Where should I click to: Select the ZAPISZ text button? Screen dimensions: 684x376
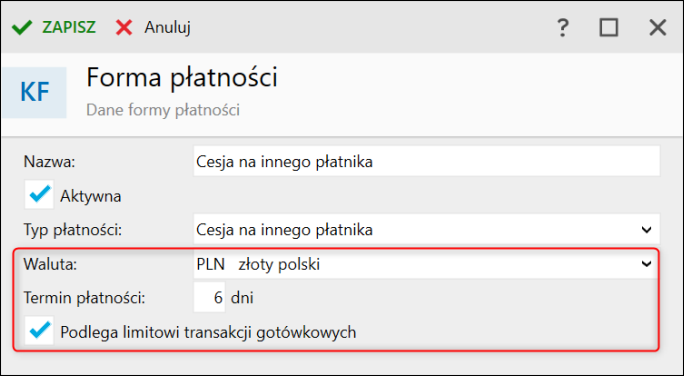69,27
